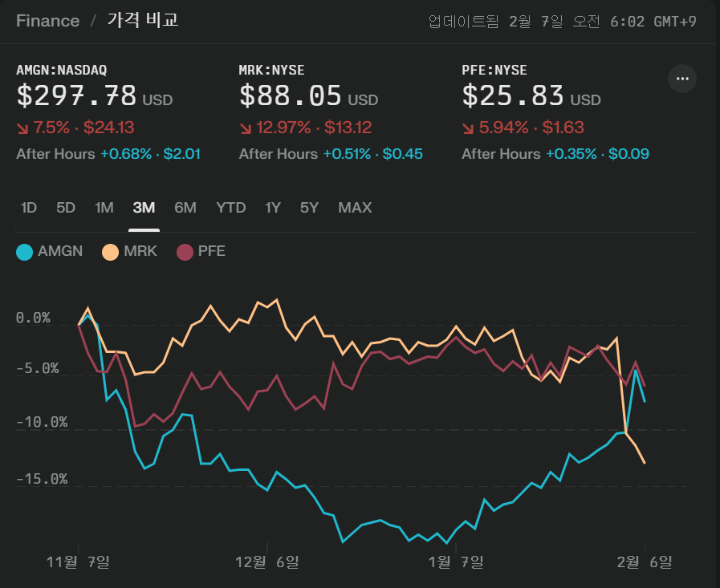The image size is (720, 588).
Task: Open the AMGN:NASDAQ ticker heading
Action: click(x=62, y=70)
